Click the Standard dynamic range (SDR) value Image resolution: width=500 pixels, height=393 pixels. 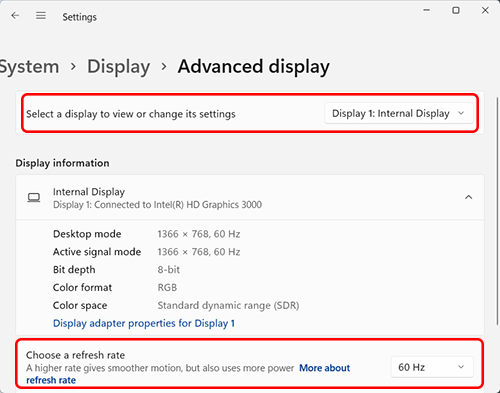point(228,305)
